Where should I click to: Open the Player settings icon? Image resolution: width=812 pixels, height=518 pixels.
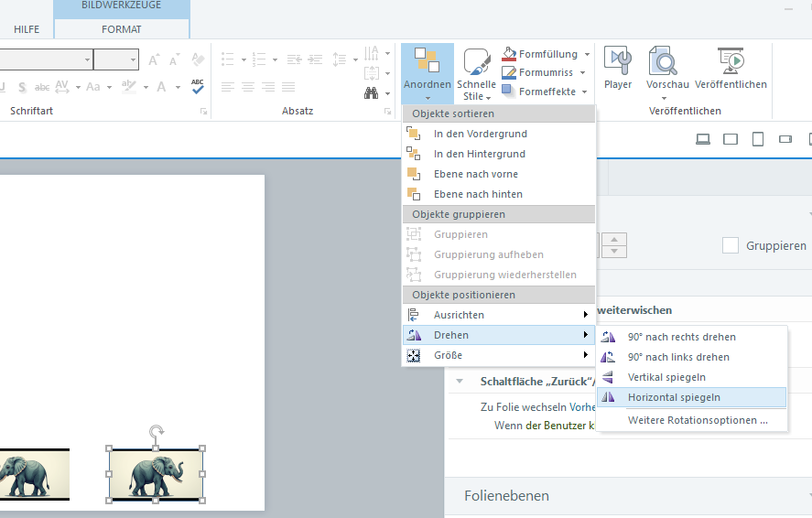click(x=618, y=62)
